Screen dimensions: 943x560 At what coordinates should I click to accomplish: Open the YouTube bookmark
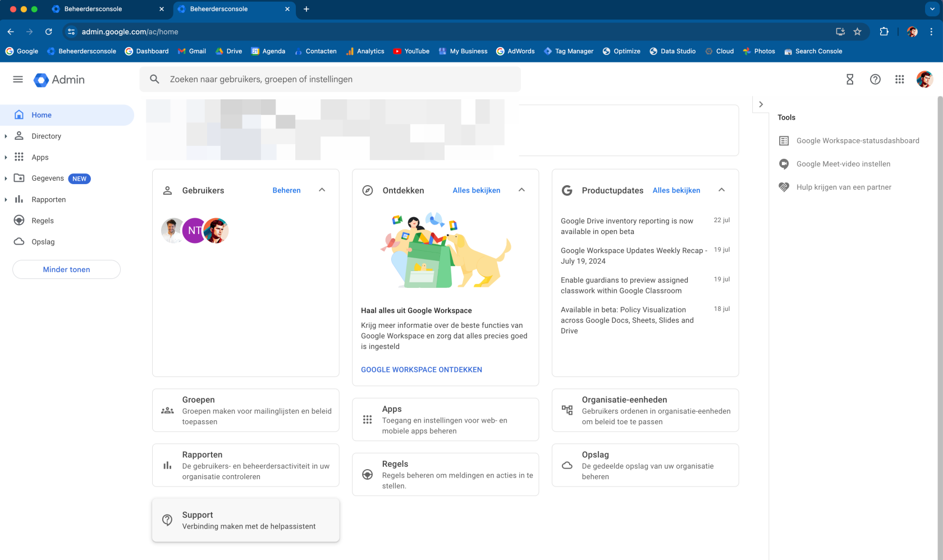411,51
